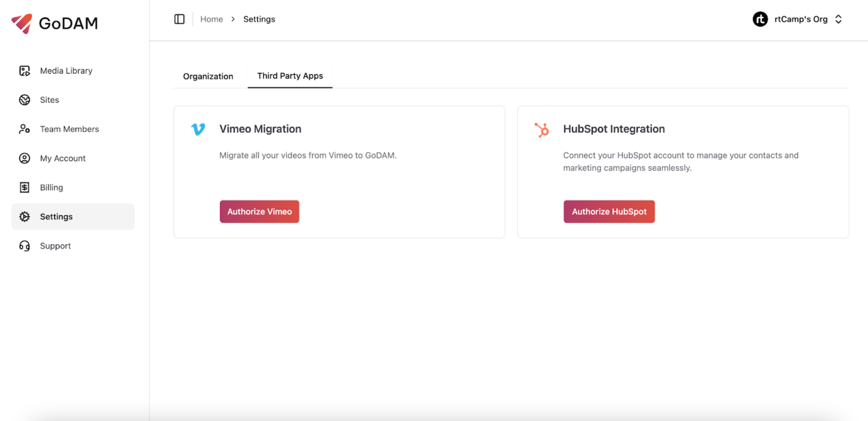Screen dimensions: 868x421
Task: Click the HubSpot sprocket logo
Action: click(542, 129)
